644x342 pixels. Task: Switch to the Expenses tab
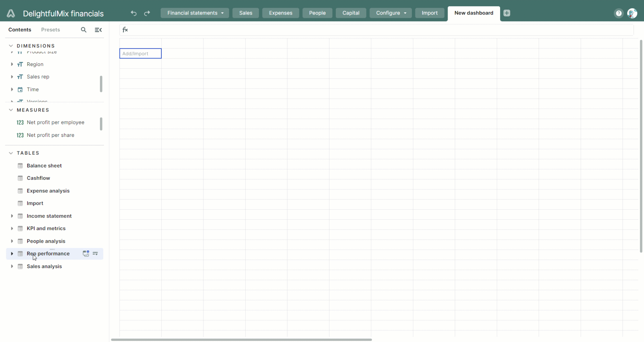[x=281, y=13]
